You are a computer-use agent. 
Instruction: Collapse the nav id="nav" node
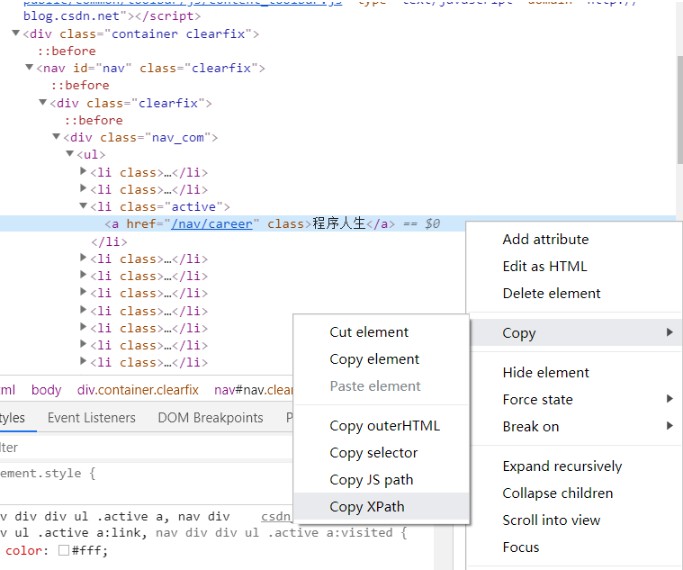(29, 67)
